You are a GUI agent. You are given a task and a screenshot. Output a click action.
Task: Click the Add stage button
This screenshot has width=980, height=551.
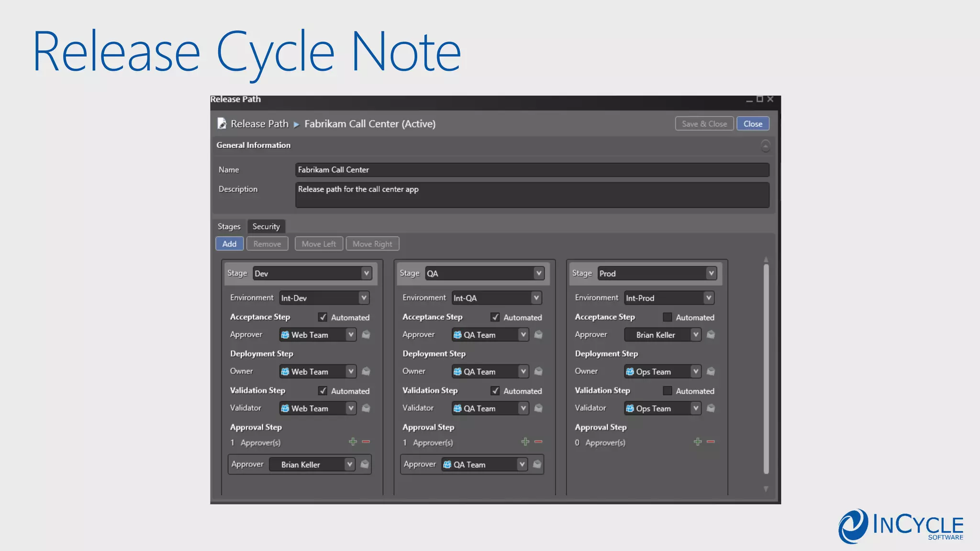[x=229, y=244]
